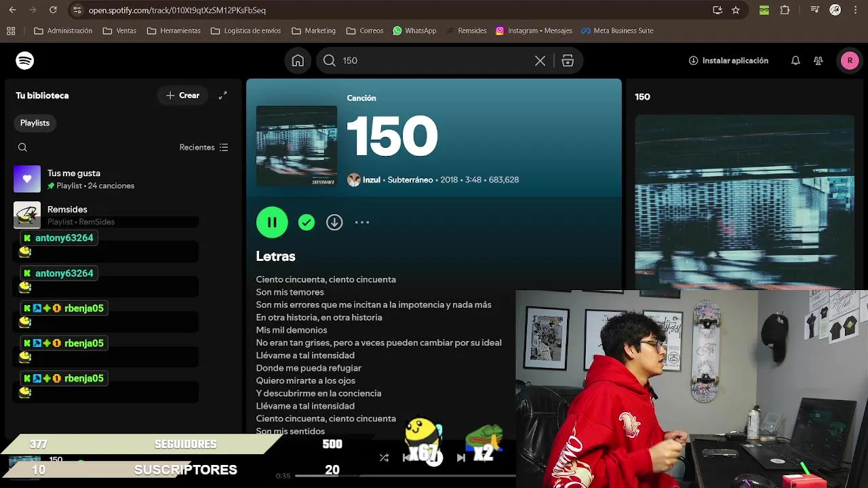Skip to the next track
Screen dimensions: 868x488
pyautogui.click(x=461, y=457)
